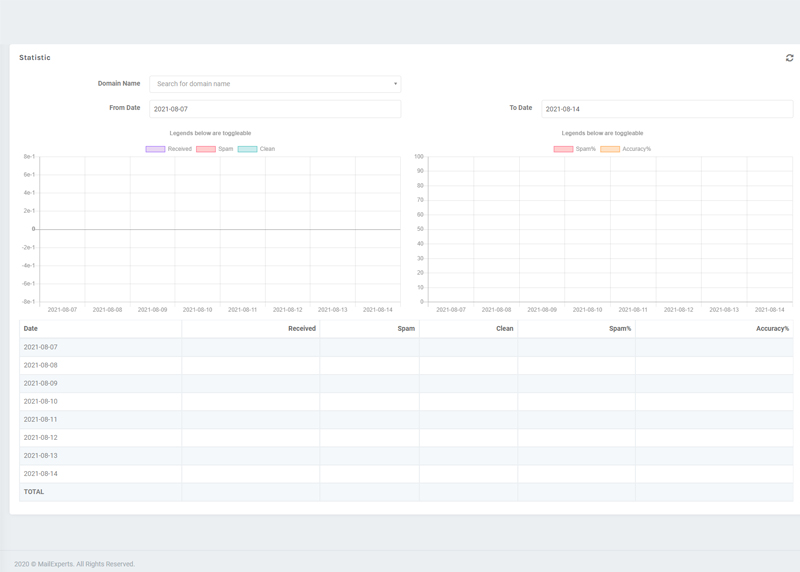800x572 pixels.
Task: Click the Spam% column header
Action: 619,328
